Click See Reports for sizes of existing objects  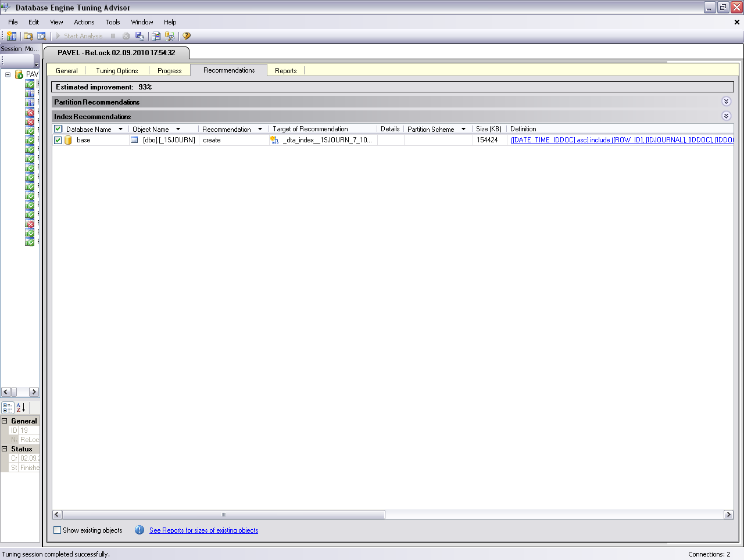coord(203,530)
